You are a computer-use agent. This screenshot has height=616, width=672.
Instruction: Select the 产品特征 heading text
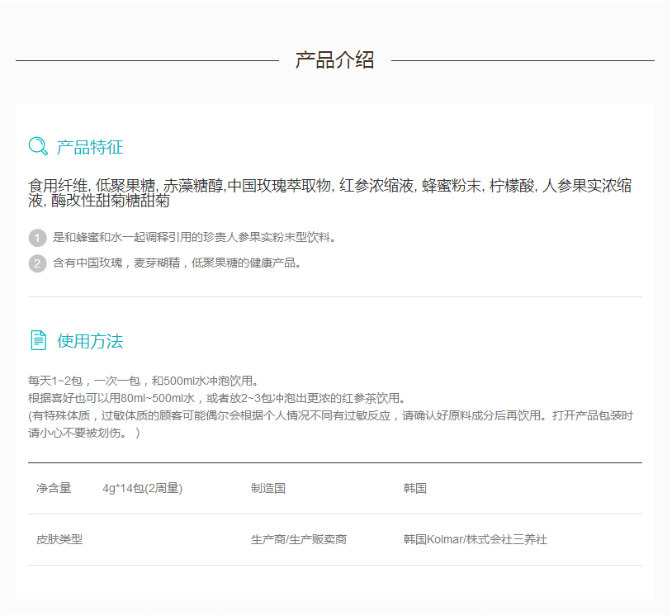(90, 148)
